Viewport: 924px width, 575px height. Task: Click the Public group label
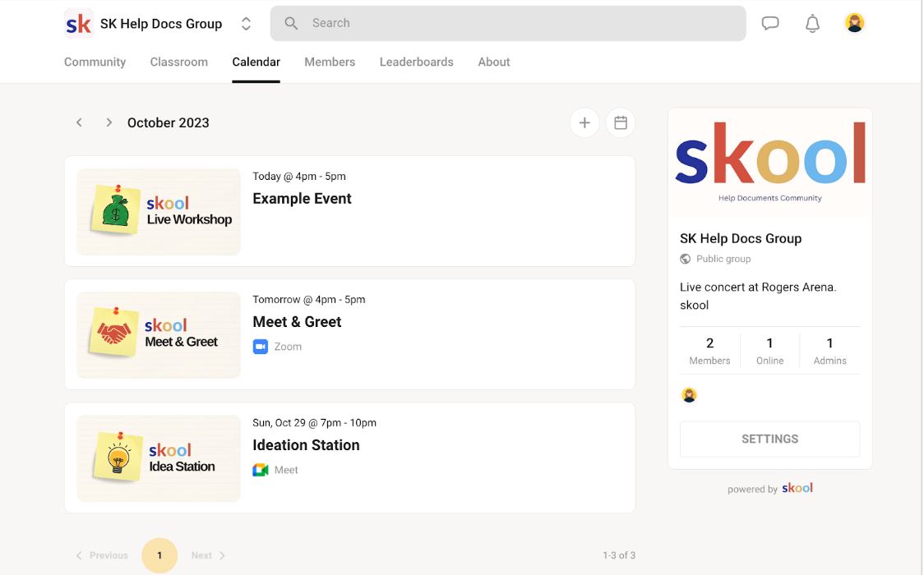[x=723, y=259]
